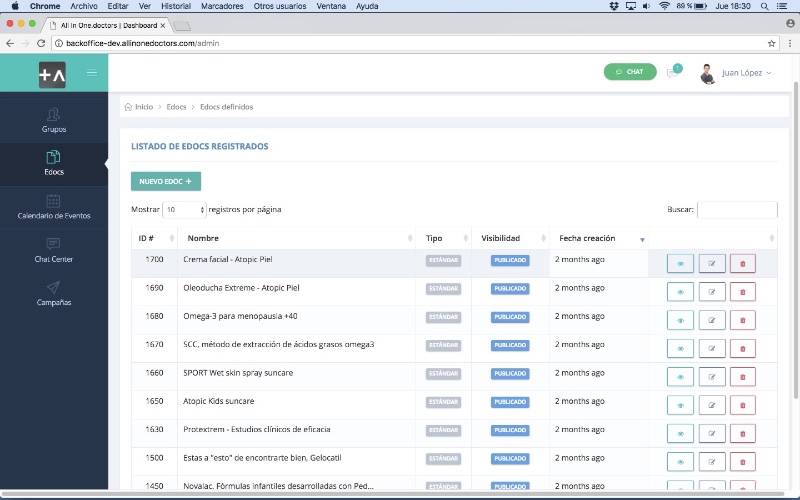Open Historial menu in menu bar
The height and width of the screenshot is (500, 800).
coord(176,6)
